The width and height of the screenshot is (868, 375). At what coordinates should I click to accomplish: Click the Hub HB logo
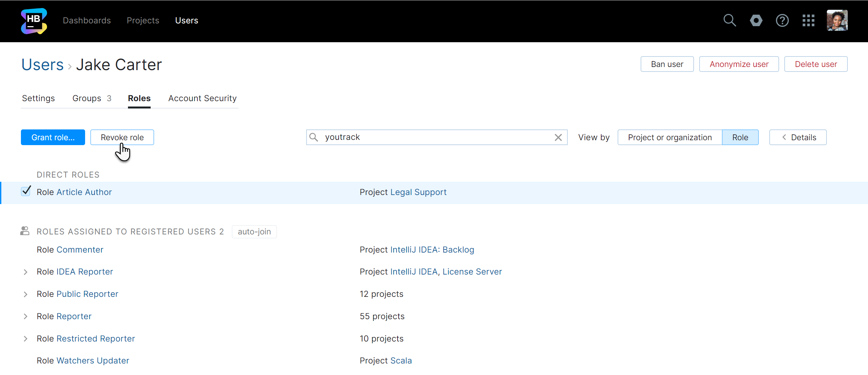point(34,21)
